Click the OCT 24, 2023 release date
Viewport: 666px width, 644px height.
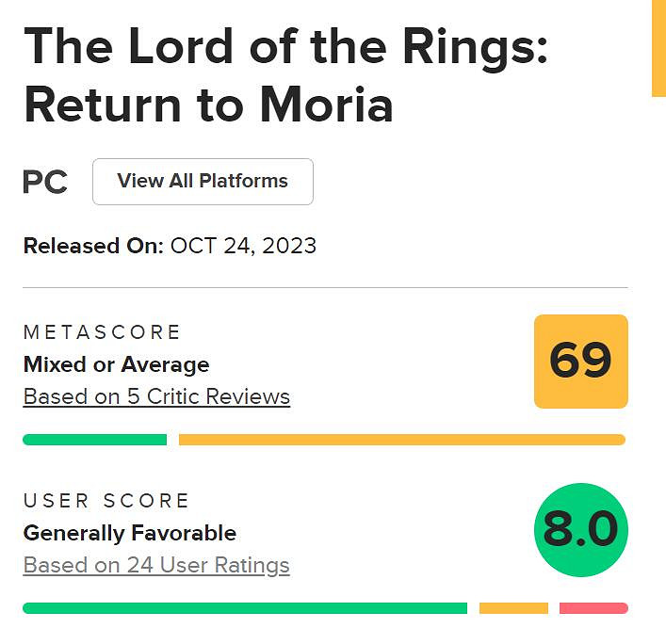[243, 247]
